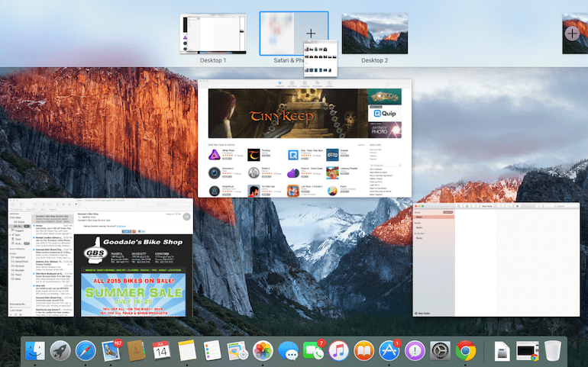Select the small dragged window thumbnail in Spaces bar
Viewport: 588px width, 367px height.
(x=321, y=59)
